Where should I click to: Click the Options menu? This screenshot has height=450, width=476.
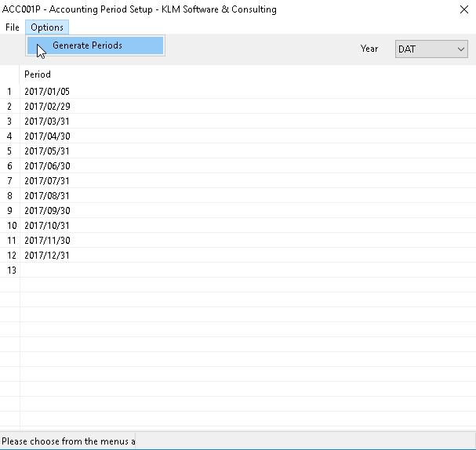(47, 27)
